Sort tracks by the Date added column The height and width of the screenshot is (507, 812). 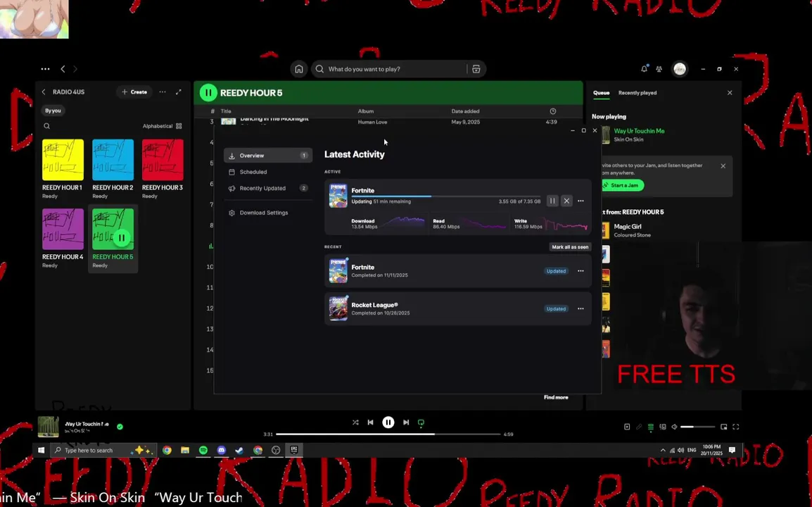[x=465, y=111]
